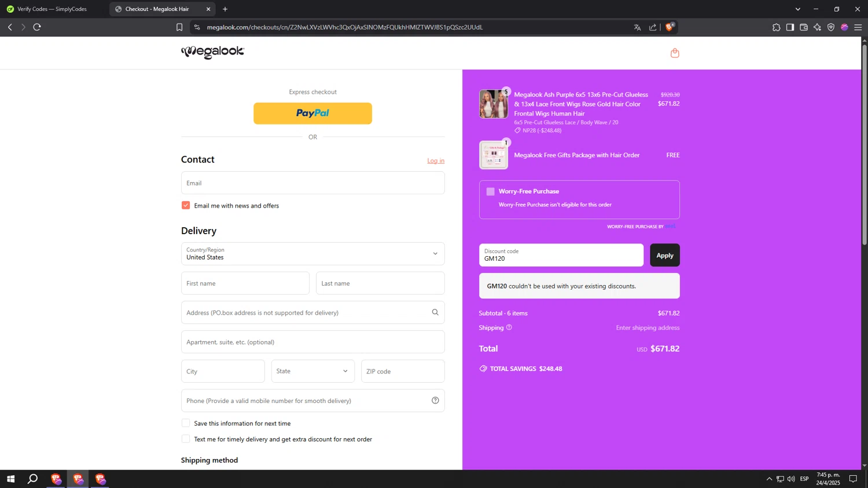Click the Discount code field

click(x=561, y=255)
